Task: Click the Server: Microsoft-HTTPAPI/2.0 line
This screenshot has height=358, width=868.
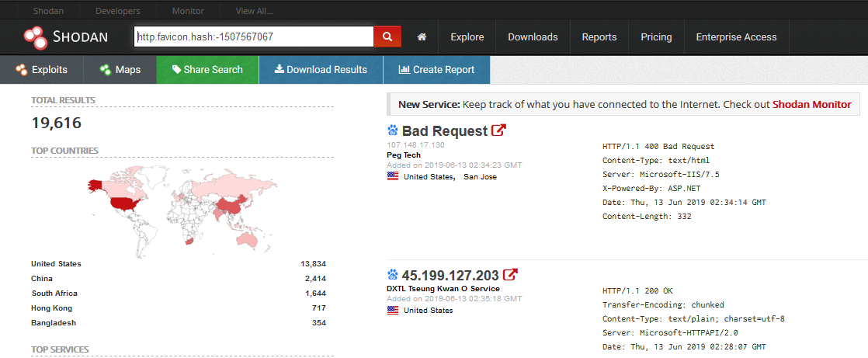Action: pos(670,333)
